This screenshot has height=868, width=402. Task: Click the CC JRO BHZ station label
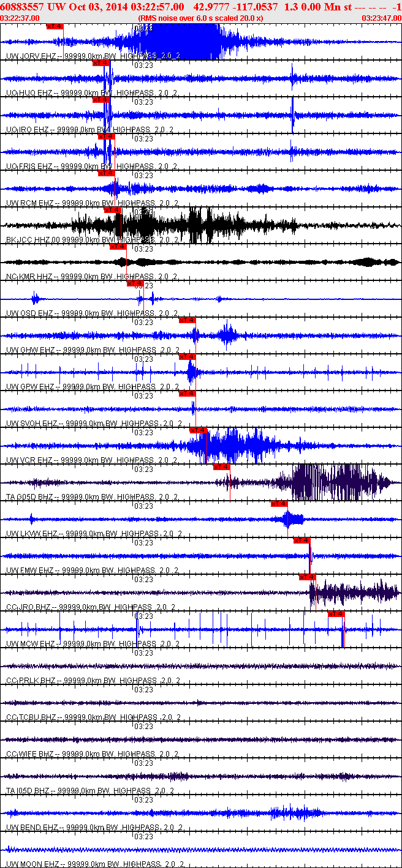(28, 607)
